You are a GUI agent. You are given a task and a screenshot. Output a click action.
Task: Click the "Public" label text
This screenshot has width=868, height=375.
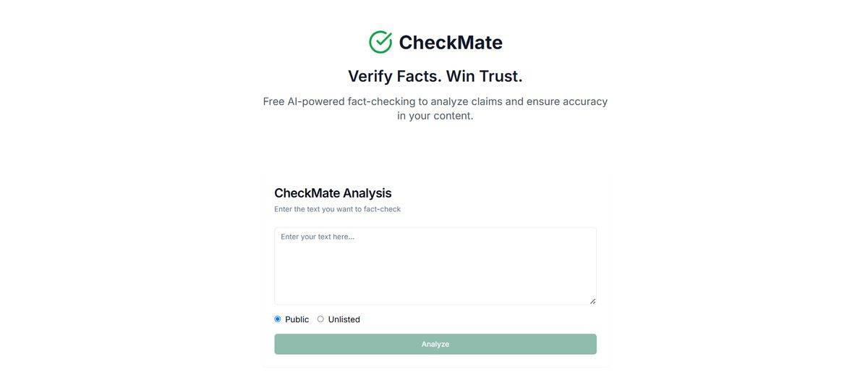[x=297, y=319]
